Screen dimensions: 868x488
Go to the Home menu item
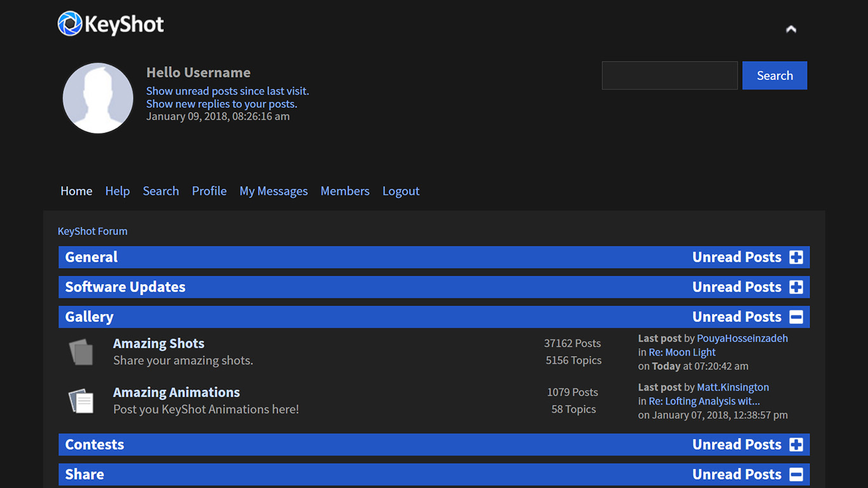point(76,191)
